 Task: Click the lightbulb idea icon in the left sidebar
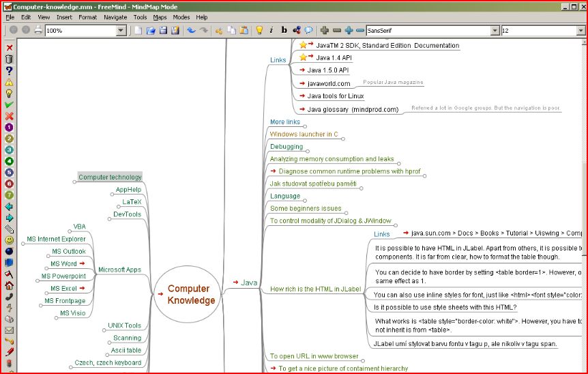point(9,93)
